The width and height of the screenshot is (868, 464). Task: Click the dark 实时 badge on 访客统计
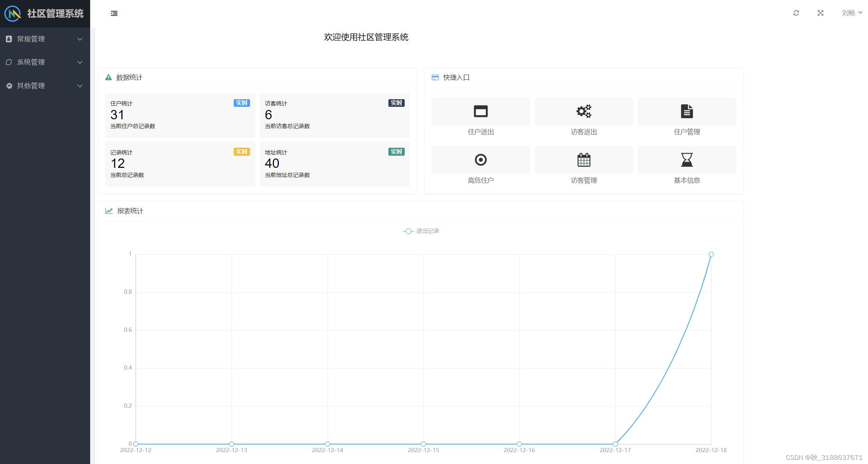coord(396,103)
